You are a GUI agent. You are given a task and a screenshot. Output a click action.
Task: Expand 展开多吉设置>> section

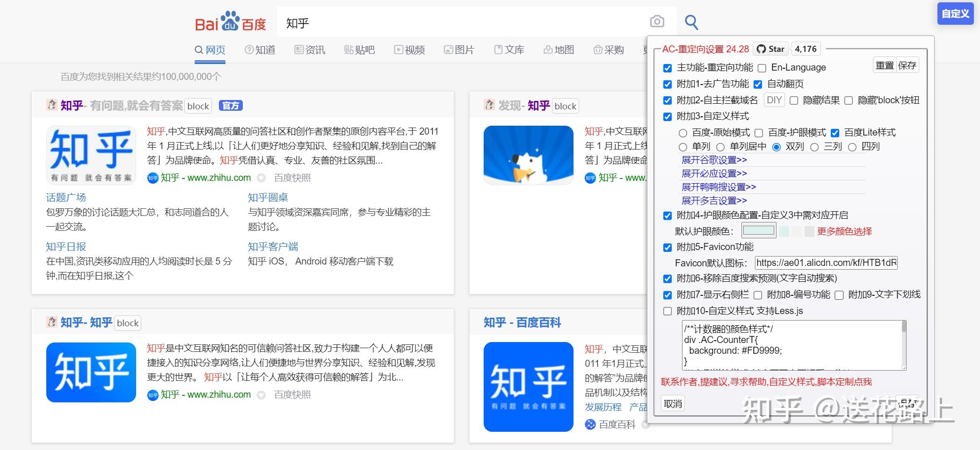(x=714, y=200)
